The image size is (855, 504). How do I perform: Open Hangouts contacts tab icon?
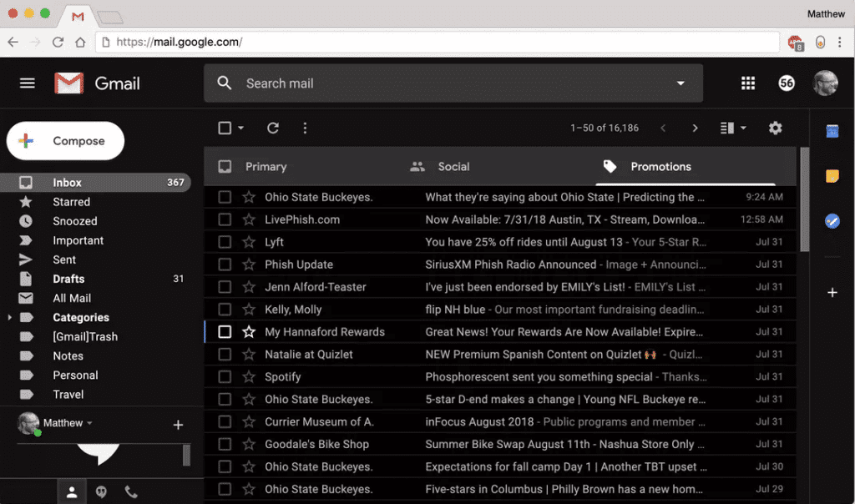click(x=72, y=492)
